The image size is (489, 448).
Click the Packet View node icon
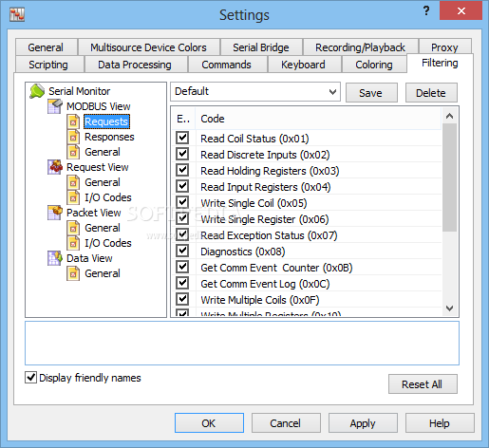(x=55, y=213)
